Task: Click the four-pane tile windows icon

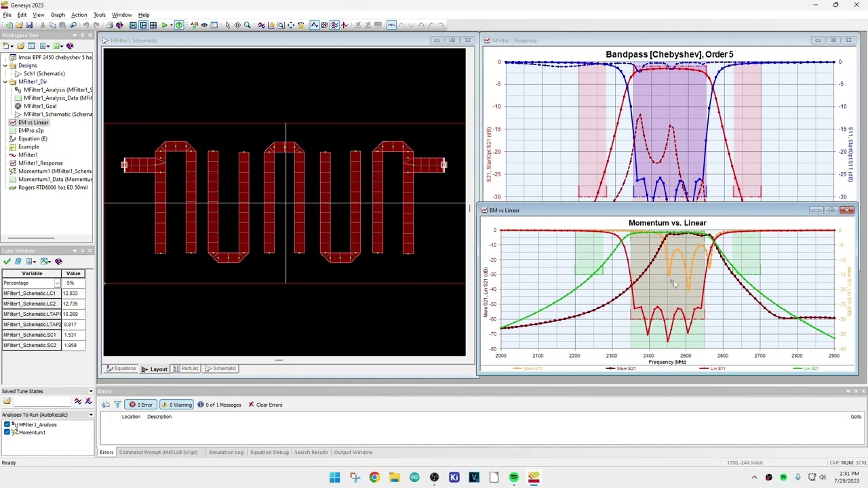Action: [x=153, y=25]
